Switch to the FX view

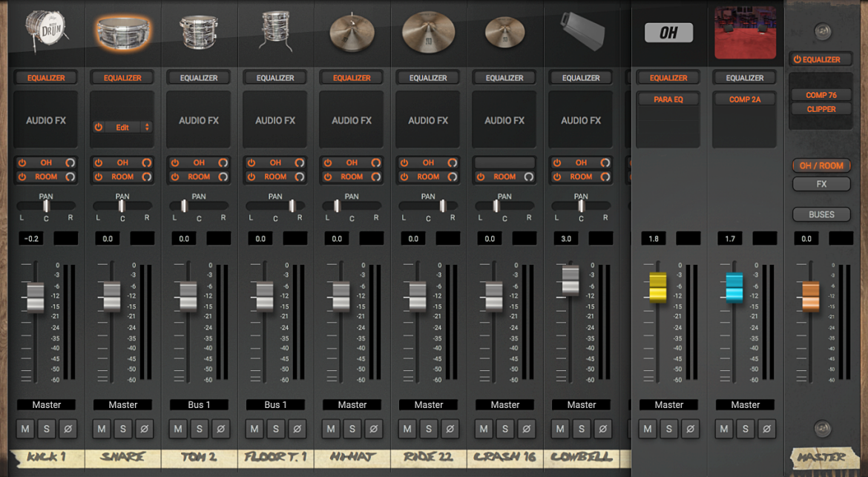click(821, 184)
